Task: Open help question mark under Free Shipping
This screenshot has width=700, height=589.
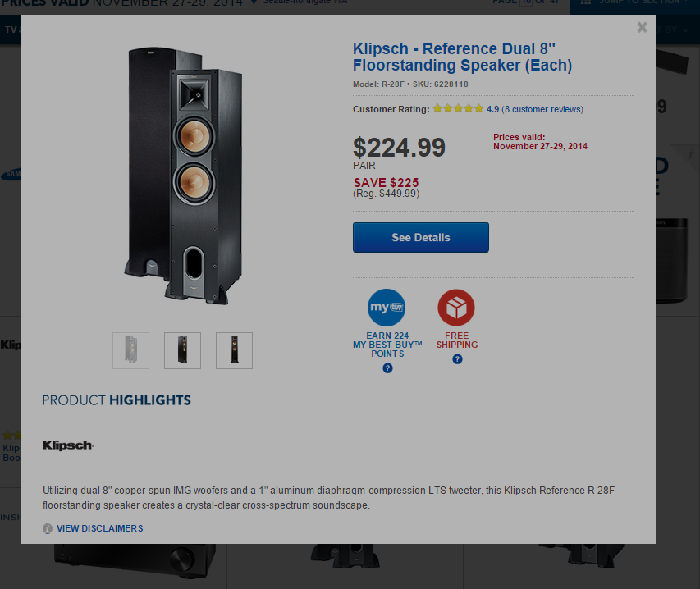Action: (457, 359)
